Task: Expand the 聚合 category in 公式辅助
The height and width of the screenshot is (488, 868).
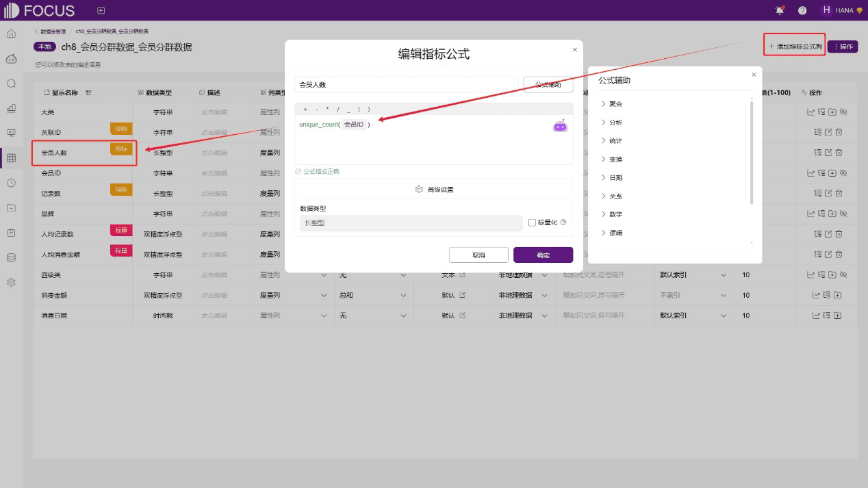Action: 615,104
